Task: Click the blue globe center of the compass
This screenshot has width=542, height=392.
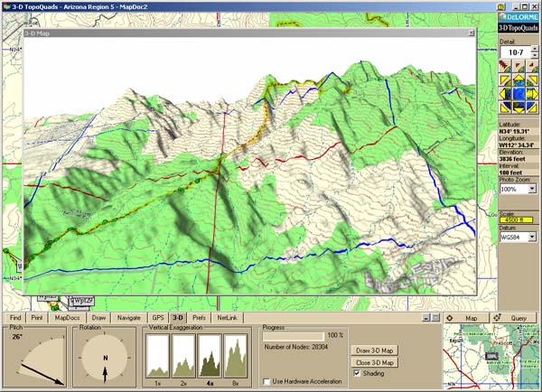Action: click(x=519, y=94)
